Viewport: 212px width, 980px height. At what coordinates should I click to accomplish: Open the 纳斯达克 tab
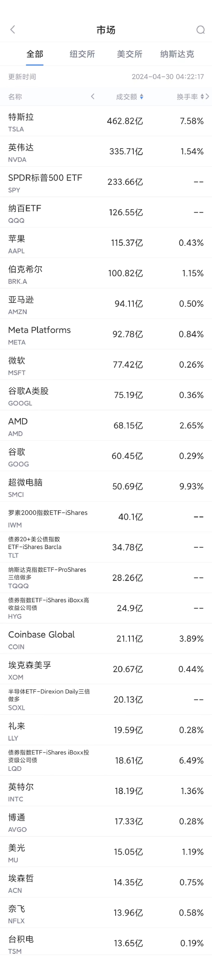pos(177,54)
